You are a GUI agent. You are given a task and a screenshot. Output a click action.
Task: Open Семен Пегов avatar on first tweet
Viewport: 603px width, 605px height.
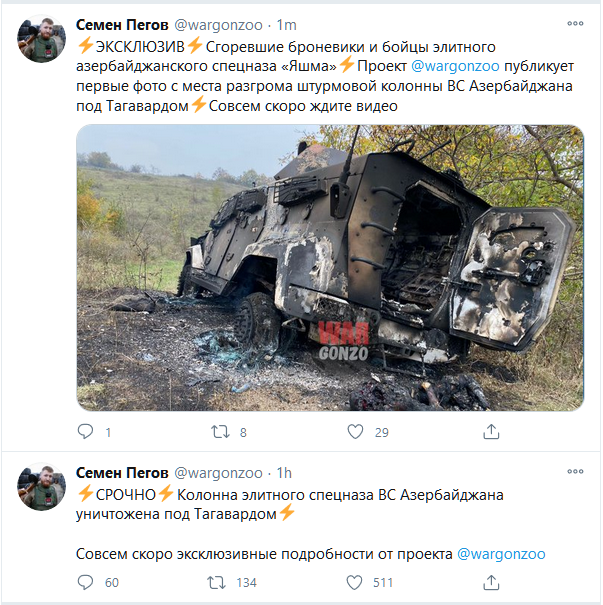tap(41, 39)
